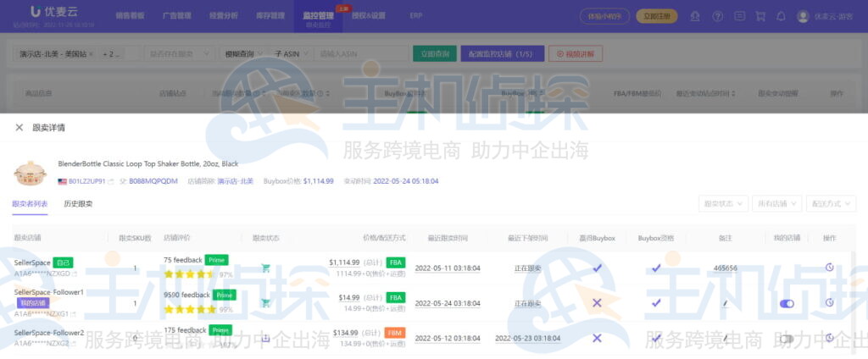Click price $1,114.99 in SellerSpace row

coord(344,262)
